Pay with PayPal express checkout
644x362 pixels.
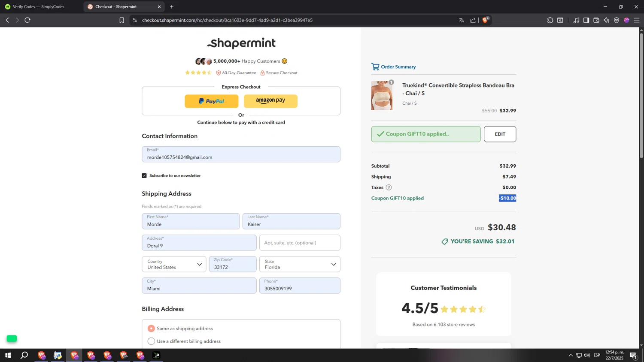coord(212,101)
